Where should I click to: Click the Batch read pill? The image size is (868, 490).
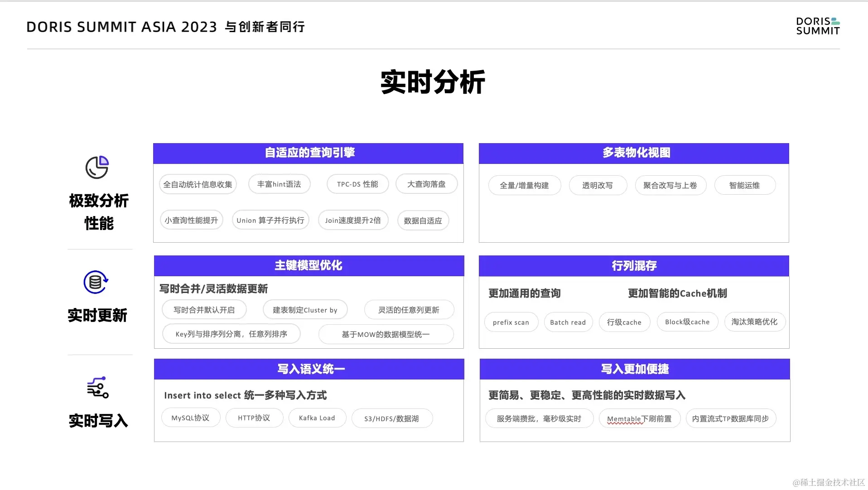pos(568,322)
